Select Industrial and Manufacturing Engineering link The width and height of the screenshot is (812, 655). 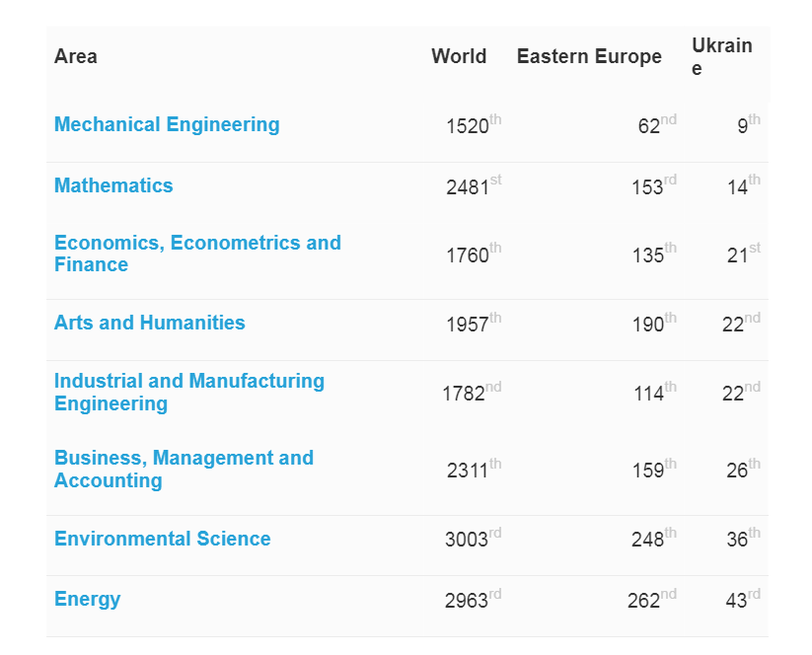click(189, 393)
